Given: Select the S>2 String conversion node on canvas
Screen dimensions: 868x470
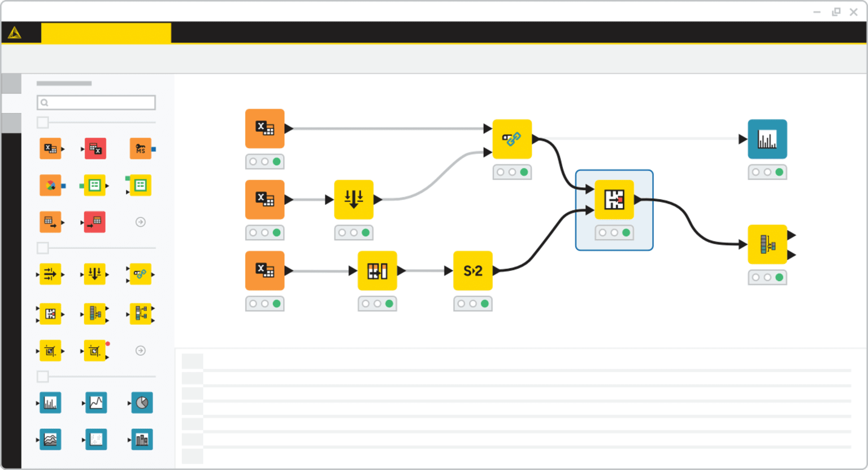Looking at the screenshot, I should point(473,270).
